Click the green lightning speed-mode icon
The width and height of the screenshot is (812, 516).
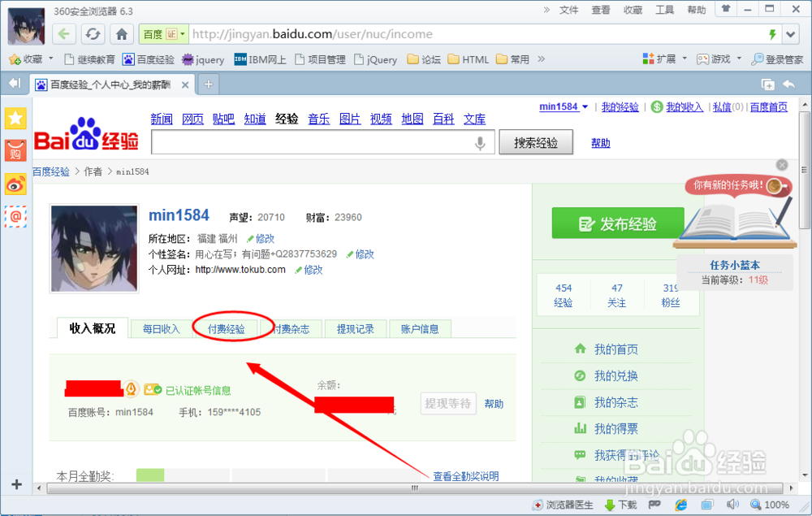[772, 34]
